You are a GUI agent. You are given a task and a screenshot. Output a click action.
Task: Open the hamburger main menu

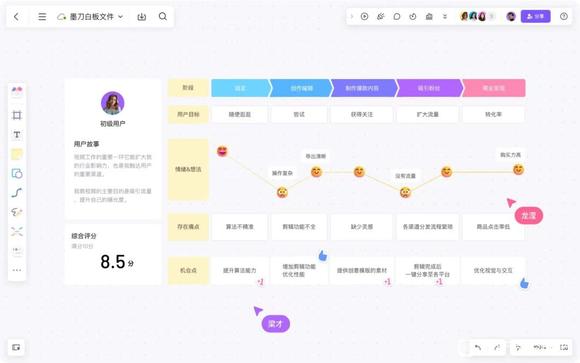[x=42, y=17]
